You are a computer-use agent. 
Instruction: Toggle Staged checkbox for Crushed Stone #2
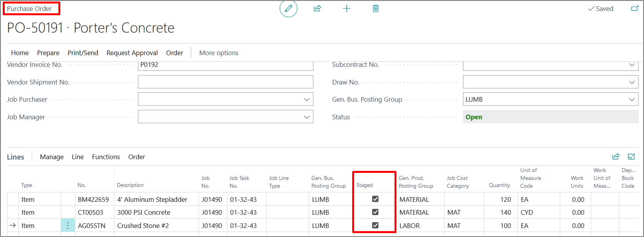click(375, 226)
